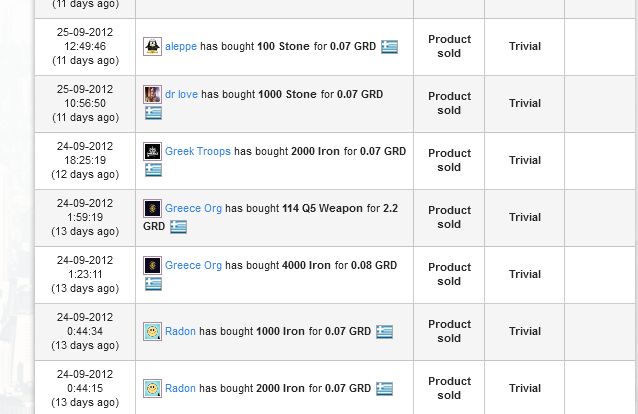The width and height of the screenshot is (638, 414).
Task: Click the Greek Troops avatar icon
Action: pos(152,152)
